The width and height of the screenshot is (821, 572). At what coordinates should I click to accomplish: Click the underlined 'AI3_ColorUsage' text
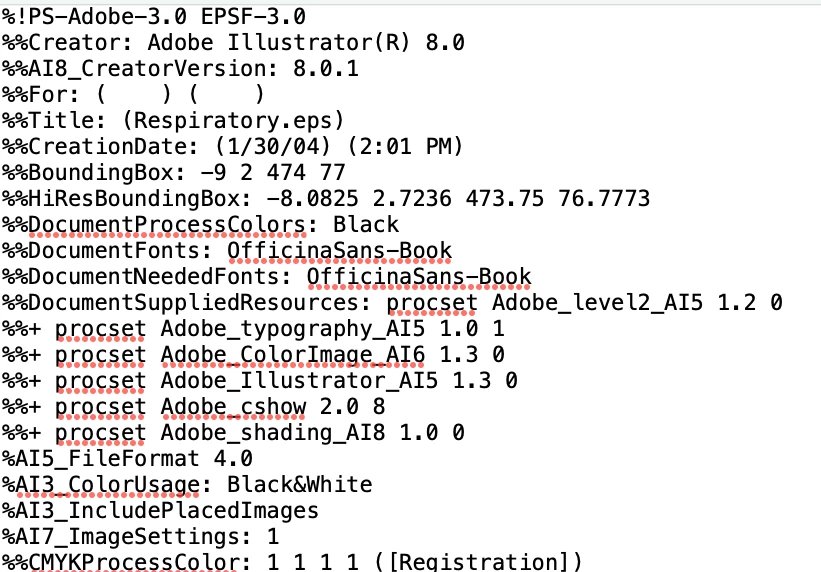point(107,485)
